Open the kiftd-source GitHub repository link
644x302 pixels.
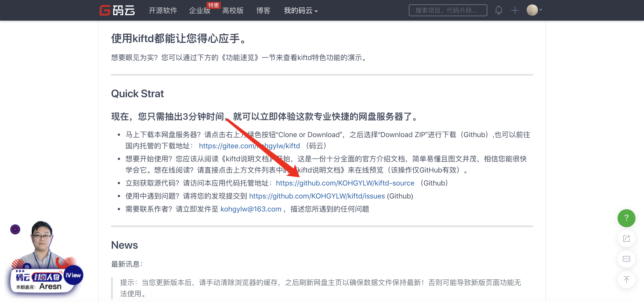pos(345,183)
